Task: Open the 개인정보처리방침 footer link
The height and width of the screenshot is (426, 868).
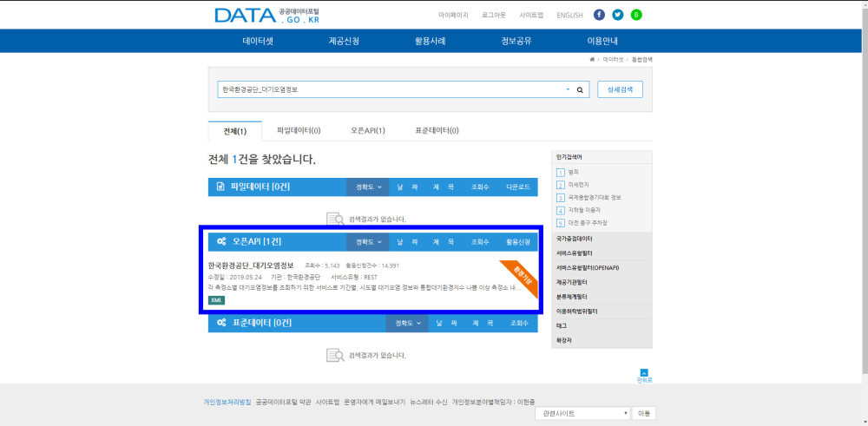Action: point(227,403)
